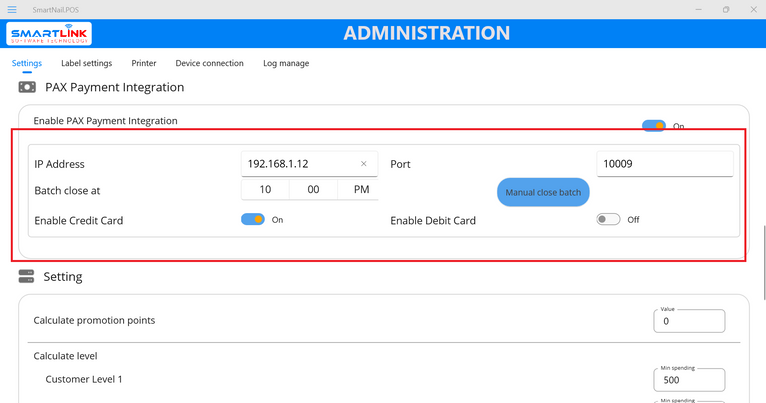Switch to the Label settings tab
766x403 pixels.
tap(87, 63)
